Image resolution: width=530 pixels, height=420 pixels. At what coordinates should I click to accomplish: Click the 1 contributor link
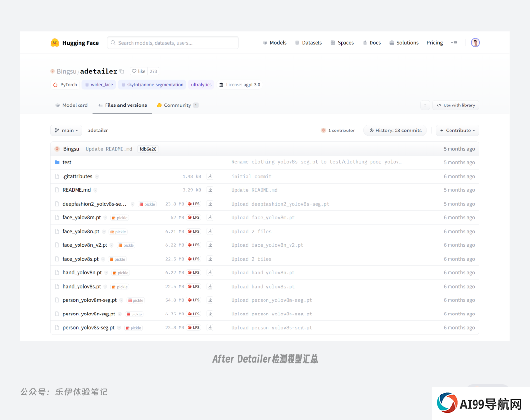pyautogui.click(x=338, y=131)
